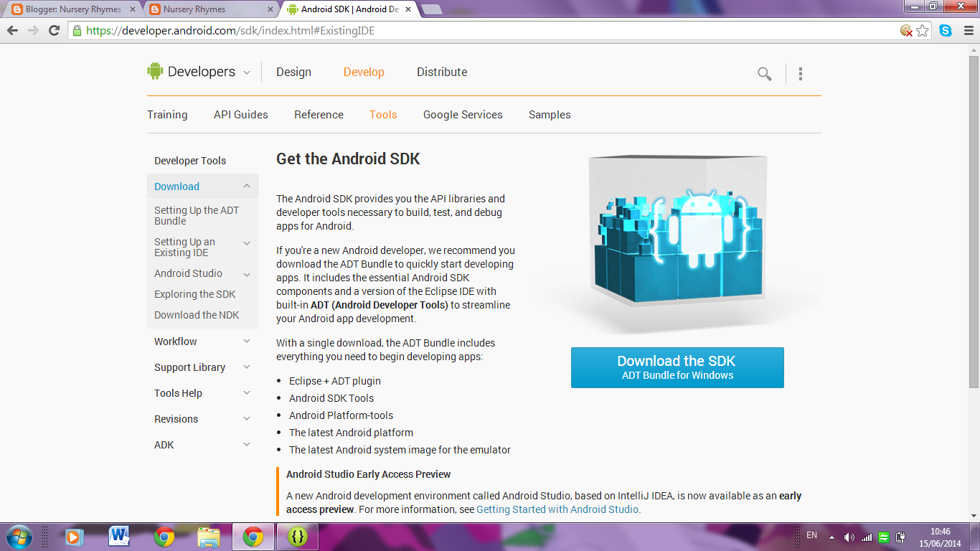Reload the current page

pos(54,31)
